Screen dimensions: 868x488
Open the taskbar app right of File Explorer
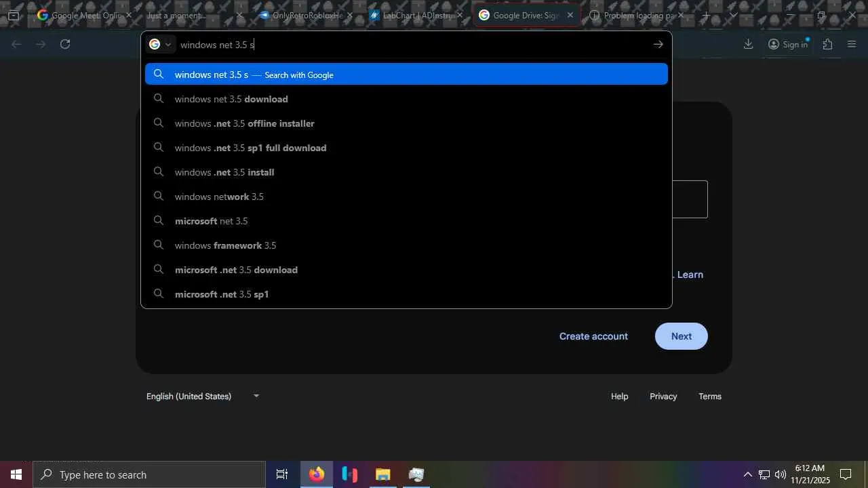click(416, 474)
